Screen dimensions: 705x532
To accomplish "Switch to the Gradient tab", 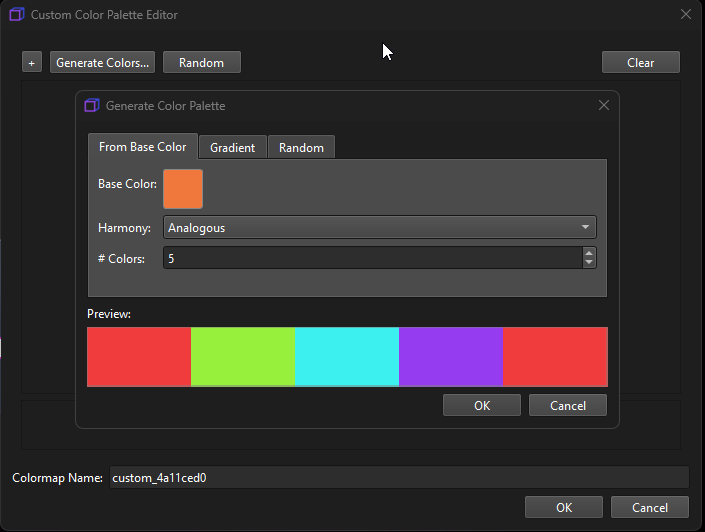I will click(x=232, y=148).
